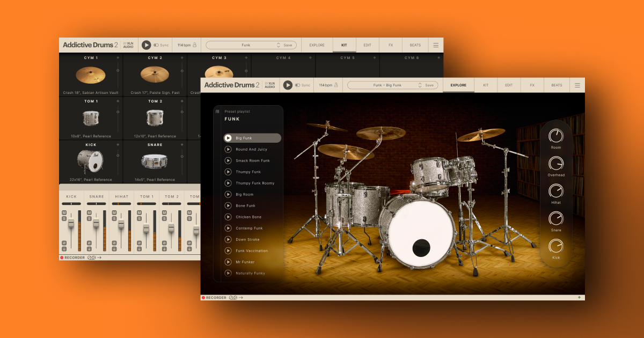Open the preset playlist browser icon
The image size is (644, 338).
point(217,112)
